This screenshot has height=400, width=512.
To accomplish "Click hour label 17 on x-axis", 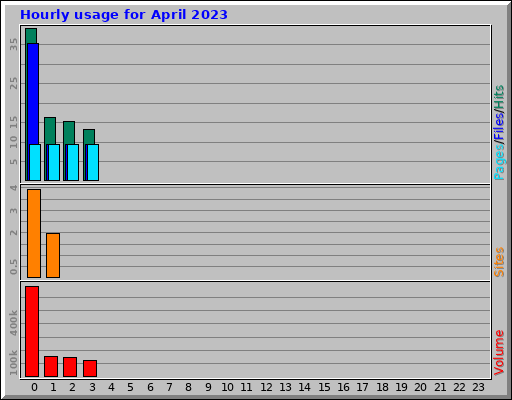I will coord(362,387).
